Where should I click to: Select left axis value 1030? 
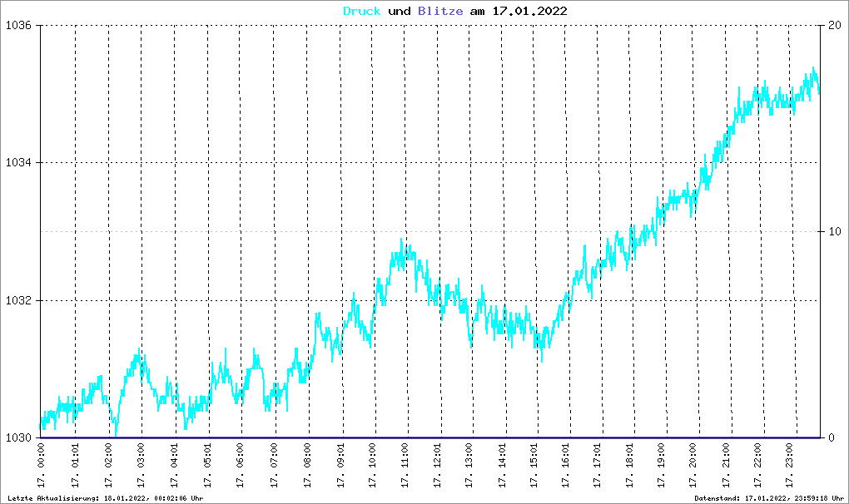click(x=18, y=437)
